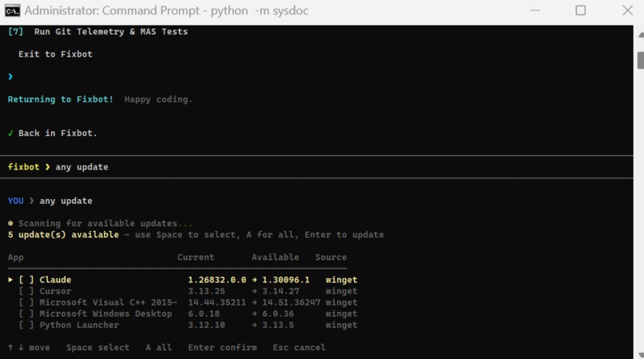Click winget source in Claude row
644x359 pixels.
tap(341, 280)
